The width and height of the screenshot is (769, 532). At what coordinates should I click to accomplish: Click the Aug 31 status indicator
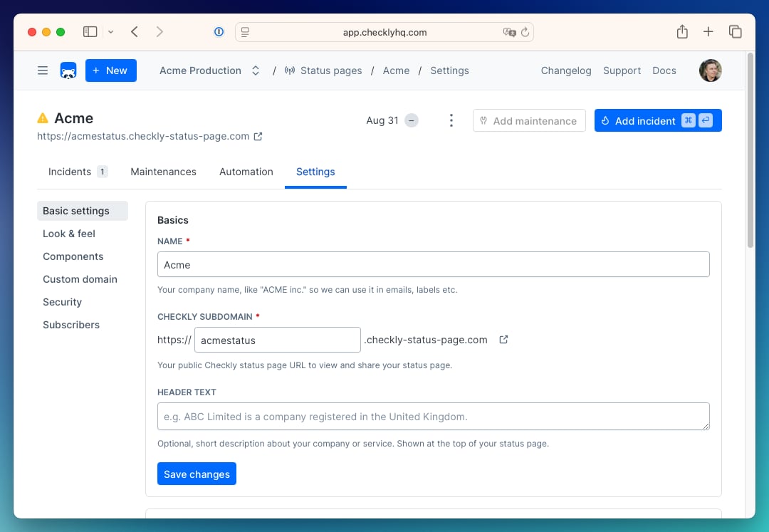coord(392,120)
